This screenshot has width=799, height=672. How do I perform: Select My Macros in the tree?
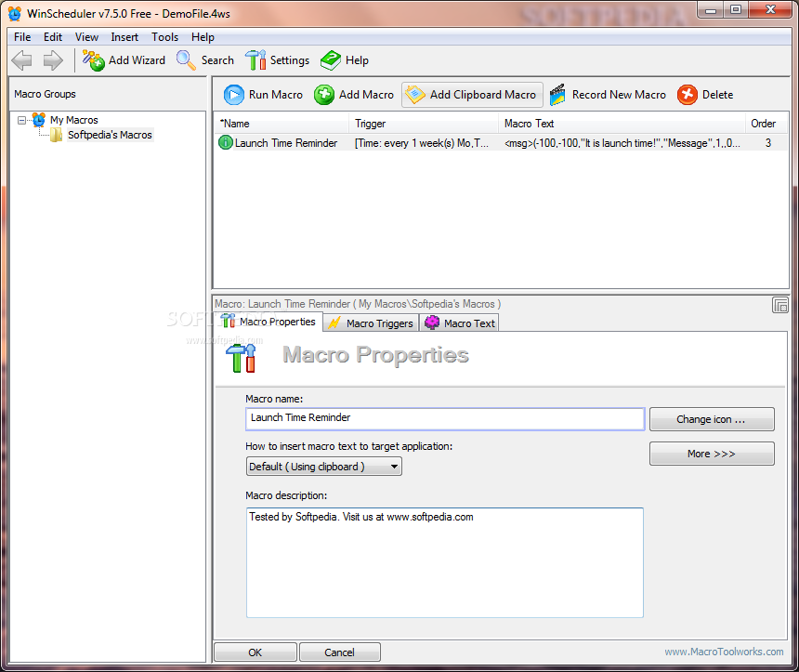point(74,120)
